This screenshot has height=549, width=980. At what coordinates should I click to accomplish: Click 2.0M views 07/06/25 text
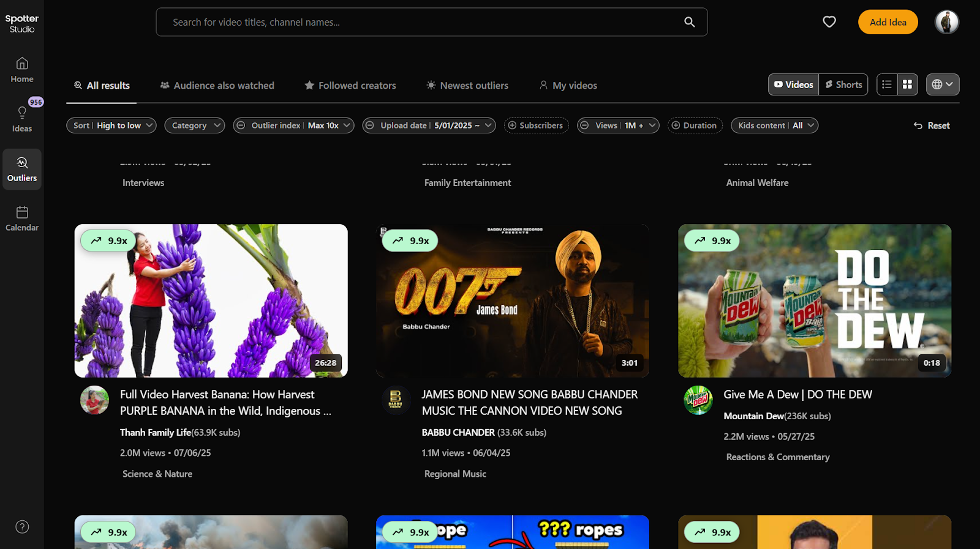click(x=165, y=454)
